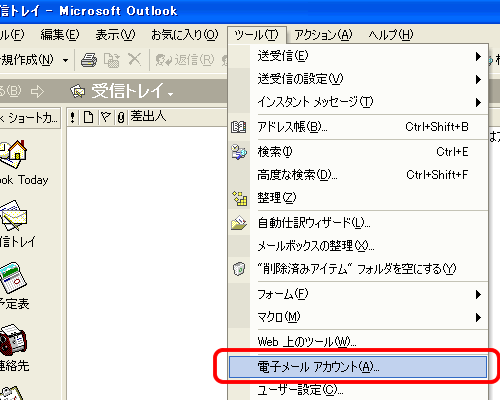Select 電子メール アカウント(A) menu entry

[x=358, y=367]
